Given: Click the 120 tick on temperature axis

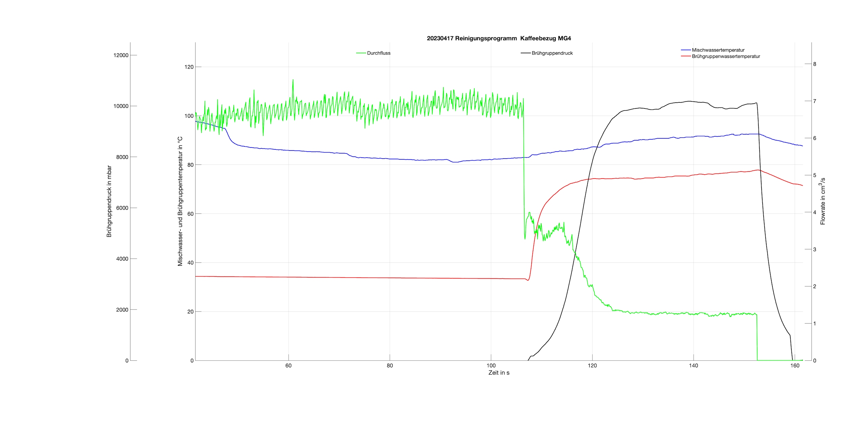Looking at the screenshot, I should coord(189,67).
